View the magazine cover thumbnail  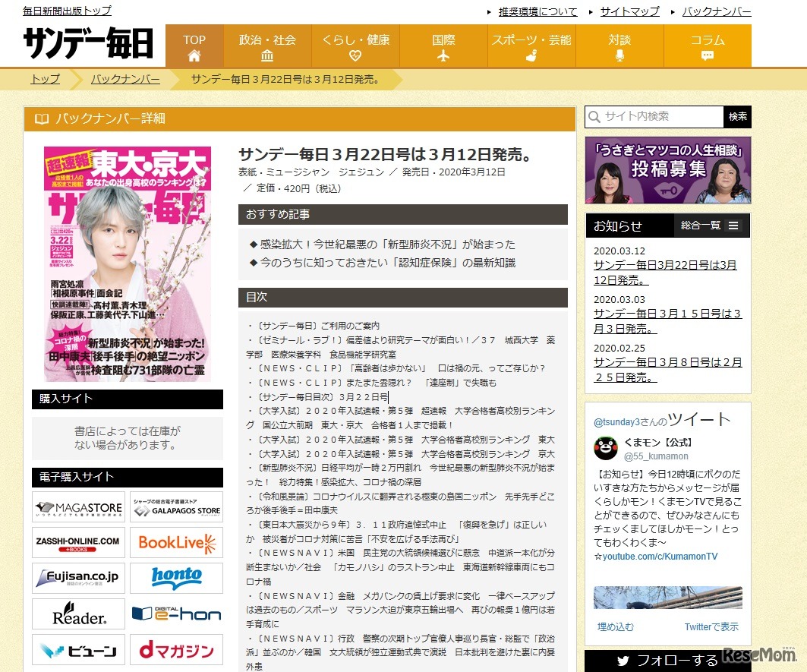pyautogui.click(x=127, y=262)
